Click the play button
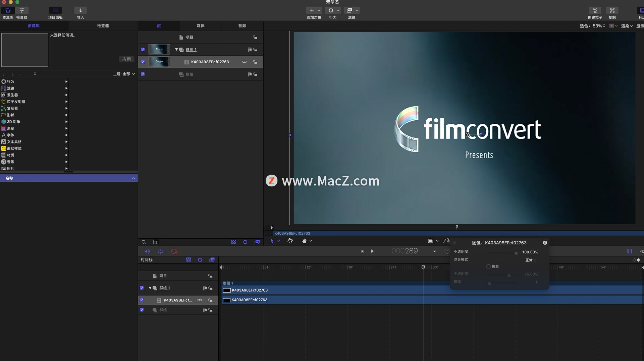644x361 pixels. point(372,251)
